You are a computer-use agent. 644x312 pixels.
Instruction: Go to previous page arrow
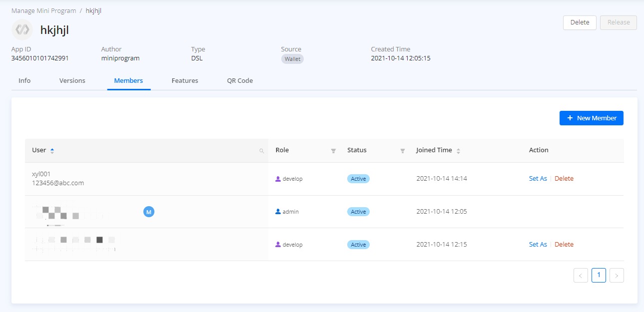(581, 276)
